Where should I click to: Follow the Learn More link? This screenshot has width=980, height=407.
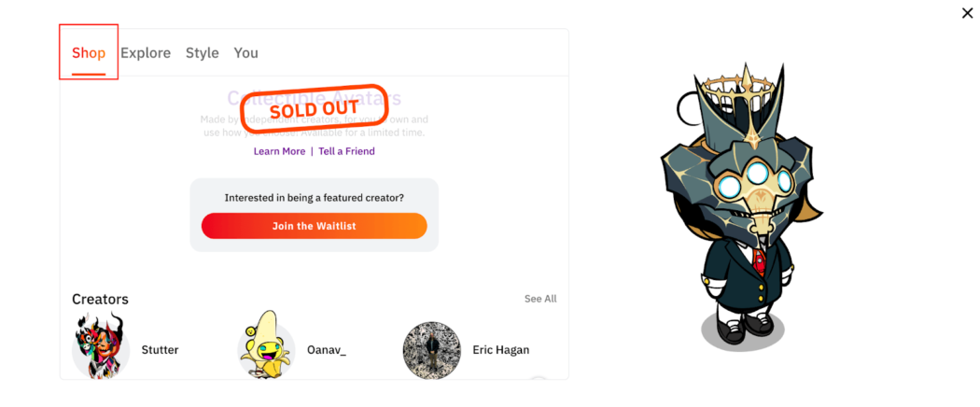(279, 151)
